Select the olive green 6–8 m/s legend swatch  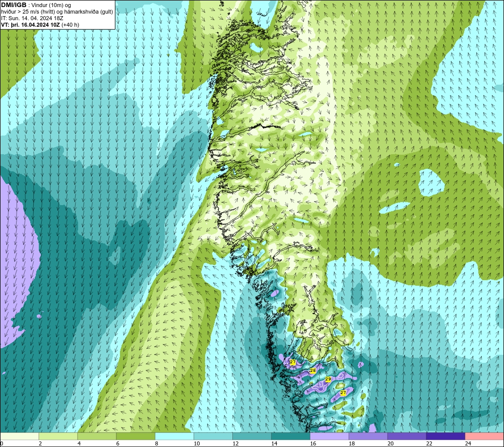point(136,436)
